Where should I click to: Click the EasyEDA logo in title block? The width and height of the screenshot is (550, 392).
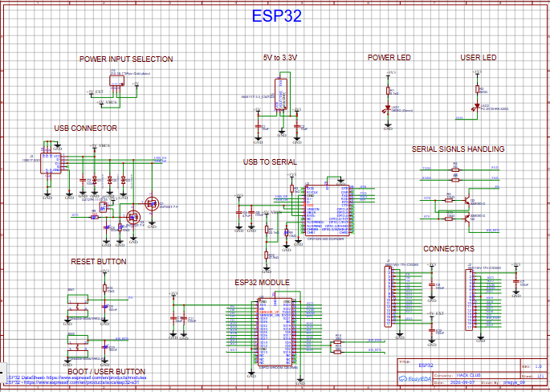[416, 378]
